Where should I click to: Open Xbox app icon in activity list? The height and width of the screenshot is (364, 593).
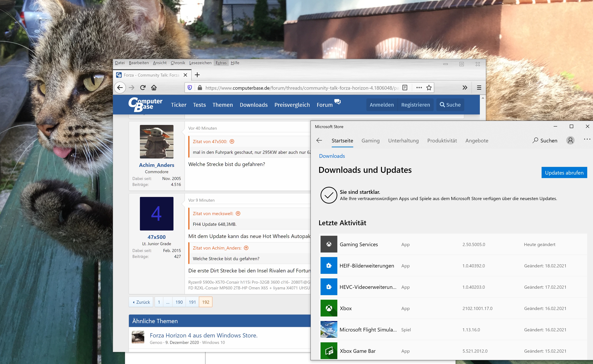329,308
